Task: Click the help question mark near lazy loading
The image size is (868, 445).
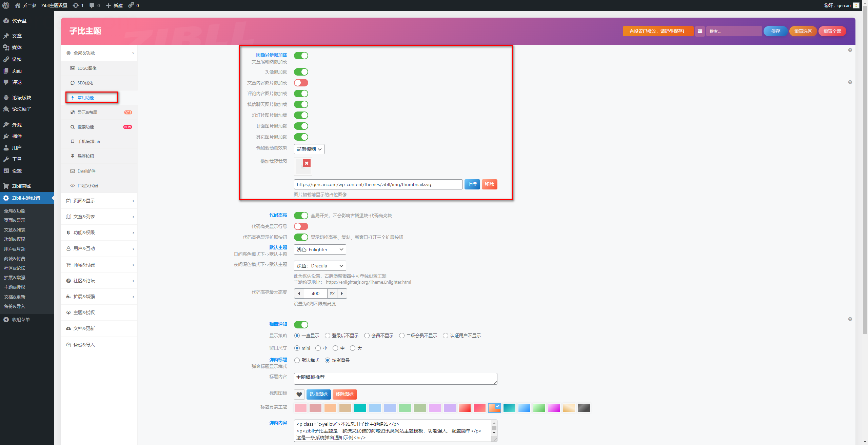Action: pyautogui.click(x=850, y=50)
